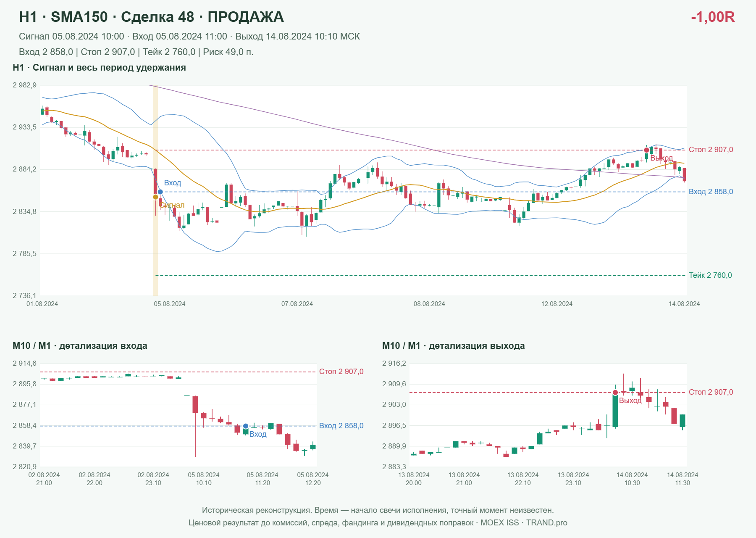Click the 05.08.2024 12:20 axis label
Image resolution: width=756 pixels, height=538 pixels.
point(313,479)
